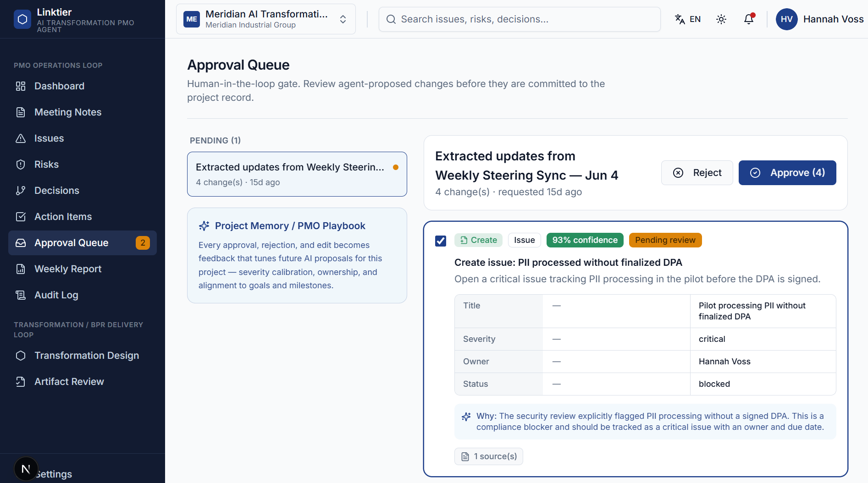Click the Weekly Report chart file icon
The height and width of the screenshot is (483, 868).
pyautogui.click(x=21, y=269)
